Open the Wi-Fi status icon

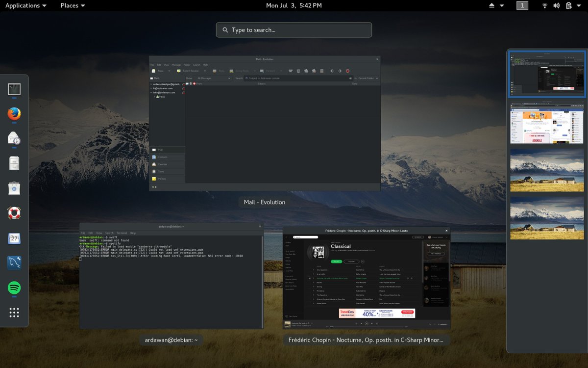pos(545,5)
